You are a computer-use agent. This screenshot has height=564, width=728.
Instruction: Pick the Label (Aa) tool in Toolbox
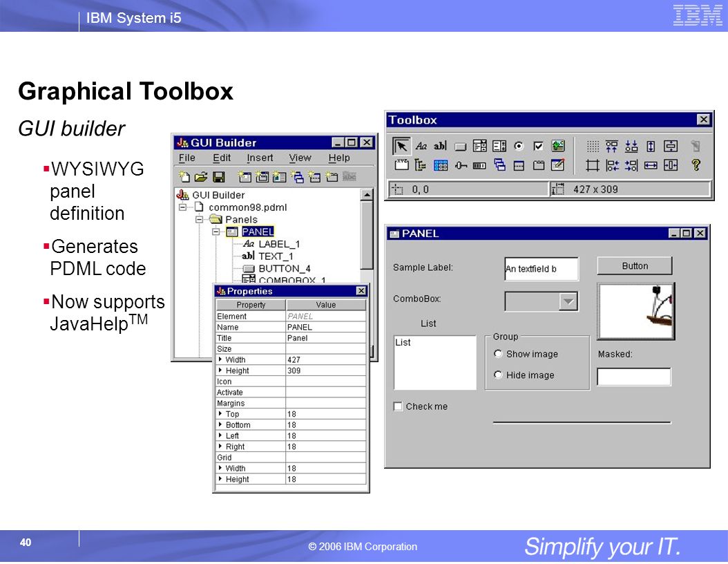point(421,147)
